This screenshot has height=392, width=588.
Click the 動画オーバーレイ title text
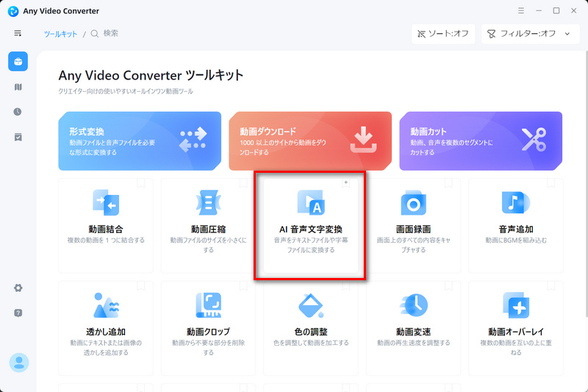click(x=516, y=332)
